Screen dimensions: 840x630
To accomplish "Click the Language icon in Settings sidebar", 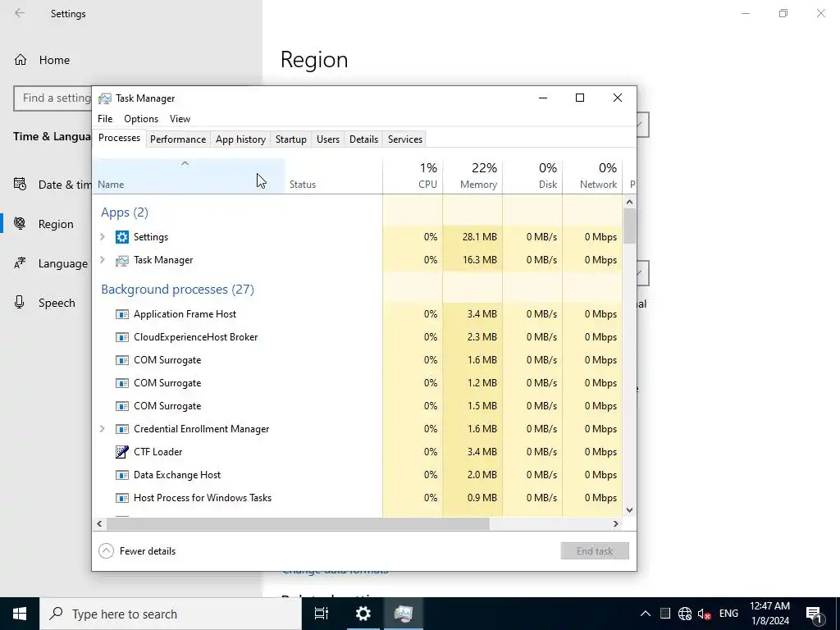I will (x=20, y=263).
